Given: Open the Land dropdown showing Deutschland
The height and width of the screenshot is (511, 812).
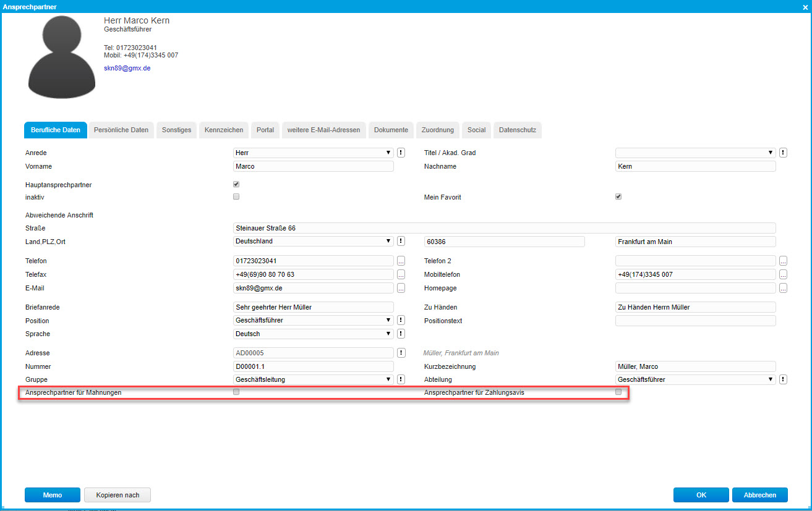Looking at the screenshot, I should coord(314,241).
